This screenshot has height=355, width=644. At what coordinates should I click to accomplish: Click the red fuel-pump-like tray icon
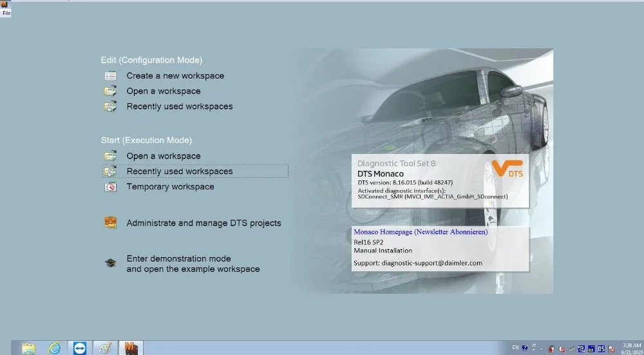pos(552,349)
